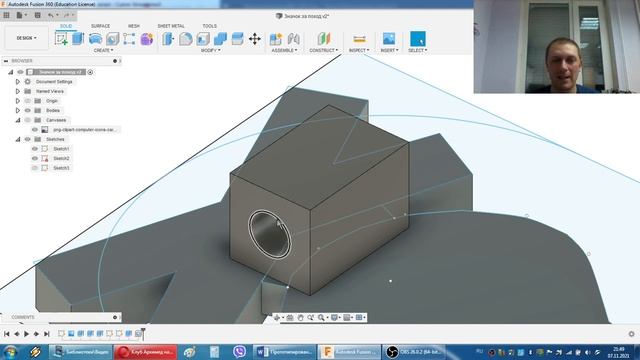640x360 pixels.
Task: Switch to the SURFACE tab
Action: click(100, 26)
